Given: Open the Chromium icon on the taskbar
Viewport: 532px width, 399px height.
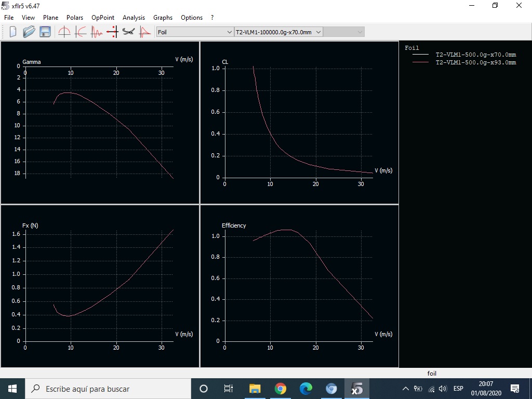Looking at the screenshot, I should [x=331, y=389].
